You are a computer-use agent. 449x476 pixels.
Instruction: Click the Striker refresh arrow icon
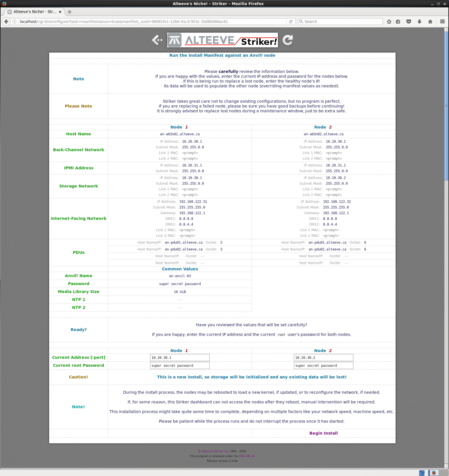[288, 40]
